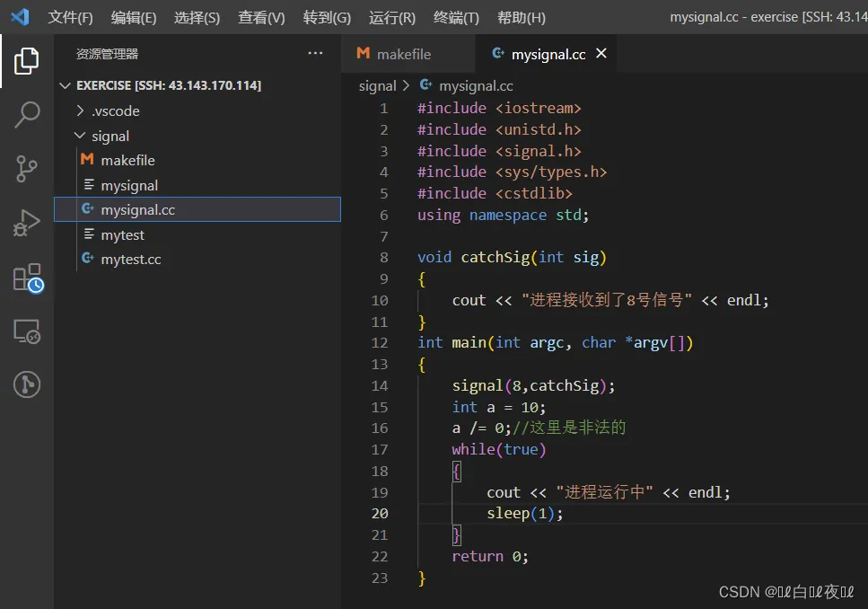
Task: Open the Run and Debug view
Action: (27, 222)
